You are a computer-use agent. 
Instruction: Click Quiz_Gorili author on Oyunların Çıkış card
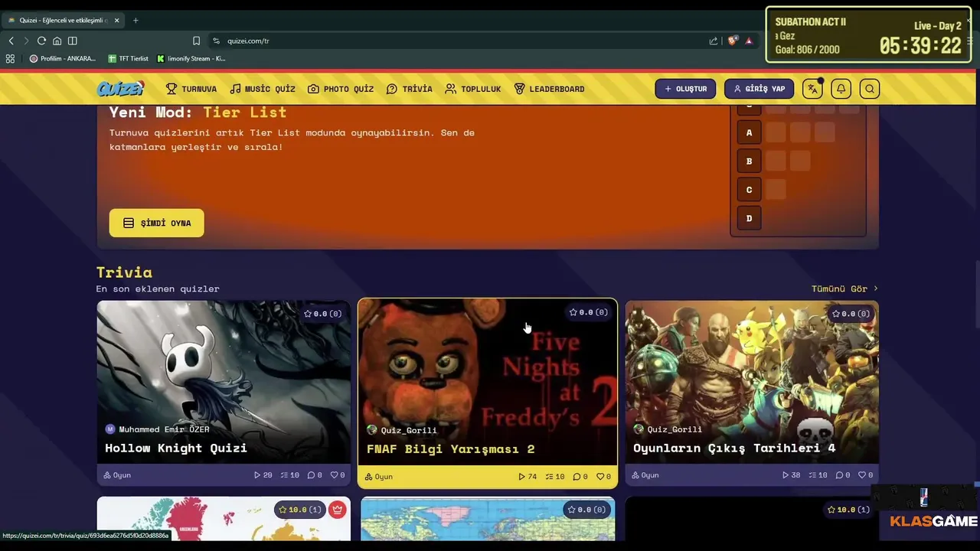pos(668,429)
